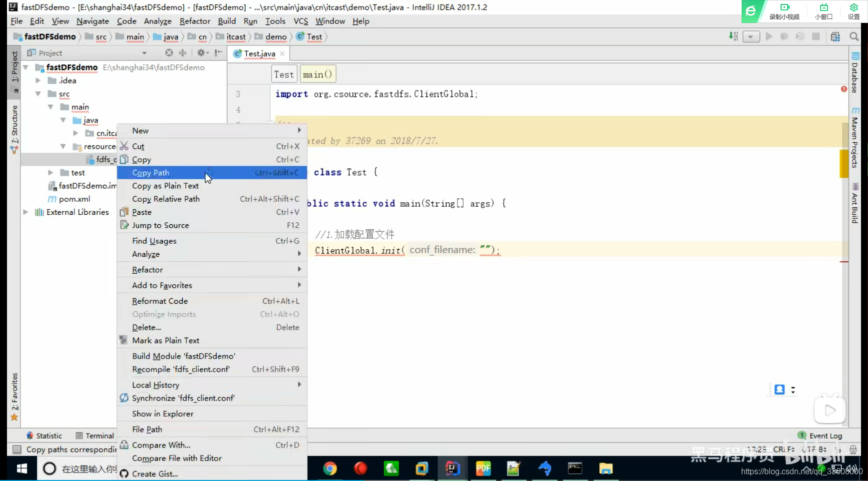Click the Debug bug icon

pos(785,36)
